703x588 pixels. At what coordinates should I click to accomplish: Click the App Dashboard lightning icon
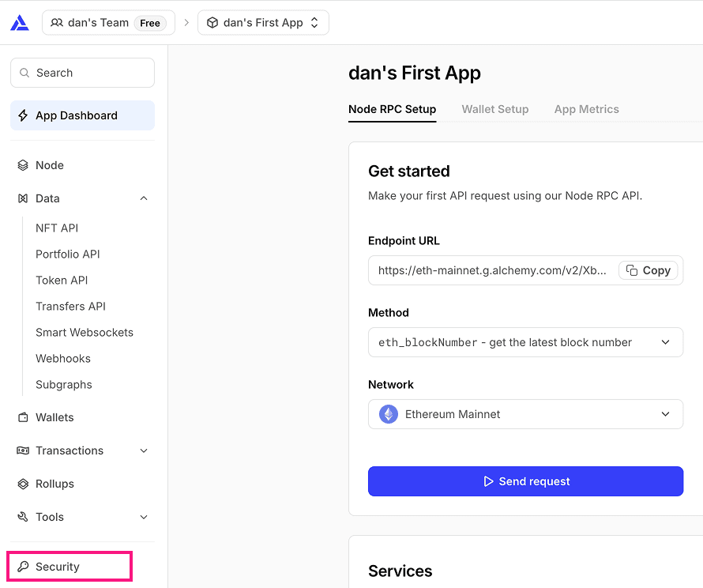pyautogui.click(x=23, y=115)
